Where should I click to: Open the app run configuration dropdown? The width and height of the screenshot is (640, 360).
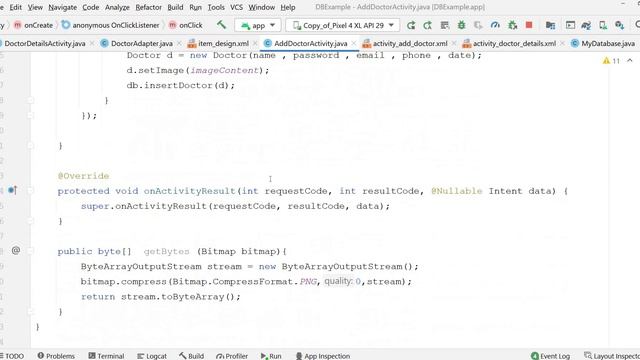tap(258, 25)
